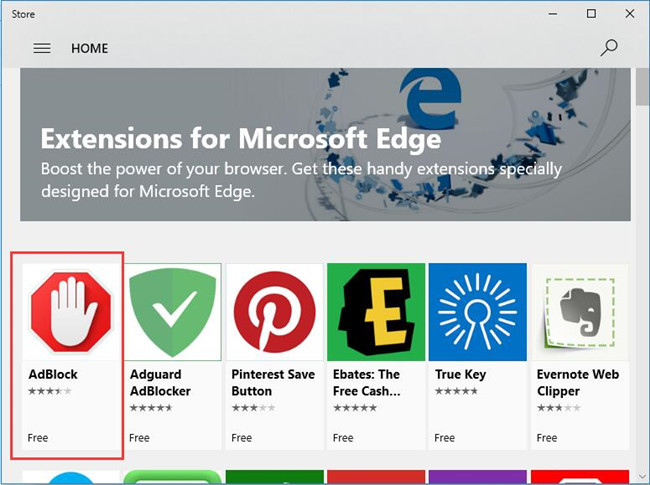Open the True Key blue icon
The width and height of the screenshot is (650, 485).
tap(478, 312)
